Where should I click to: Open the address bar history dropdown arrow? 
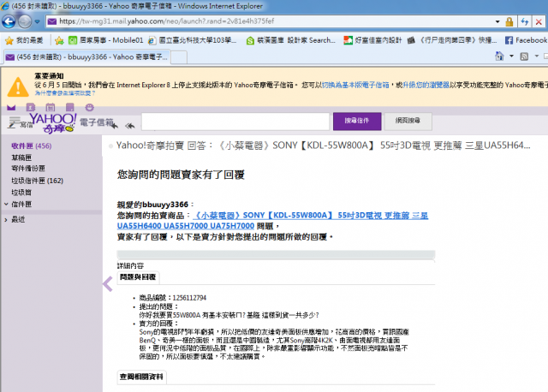click(x=497, y=21)
